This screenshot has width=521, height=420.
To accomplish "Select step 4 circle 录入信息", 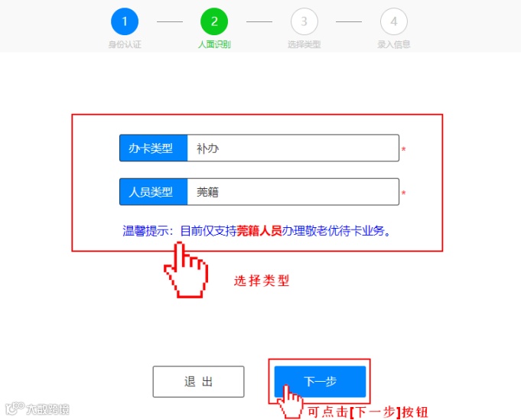I will click(x=394, y=21).
